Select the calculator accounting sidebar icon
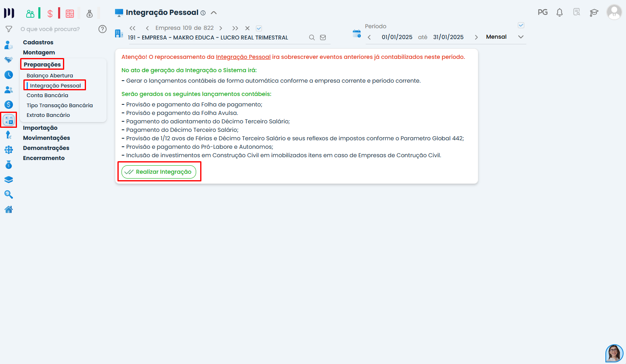 tap(8, 120)
